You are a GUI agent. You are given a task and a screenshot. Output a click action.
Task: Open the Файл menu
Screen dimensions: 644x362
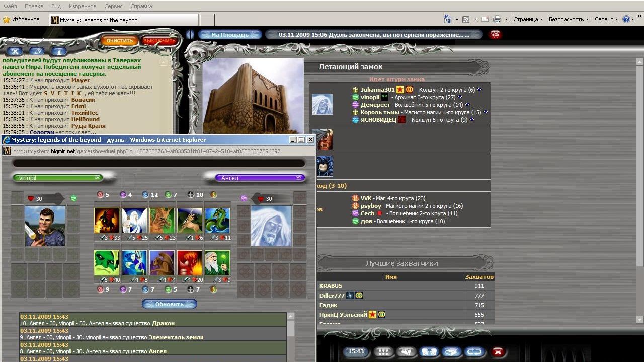click(10, 6)
